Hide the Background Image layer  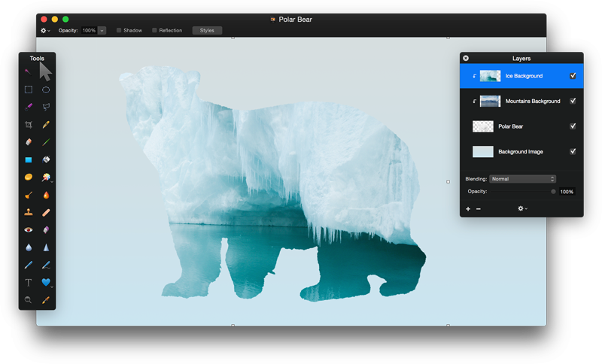click(573, 151)
